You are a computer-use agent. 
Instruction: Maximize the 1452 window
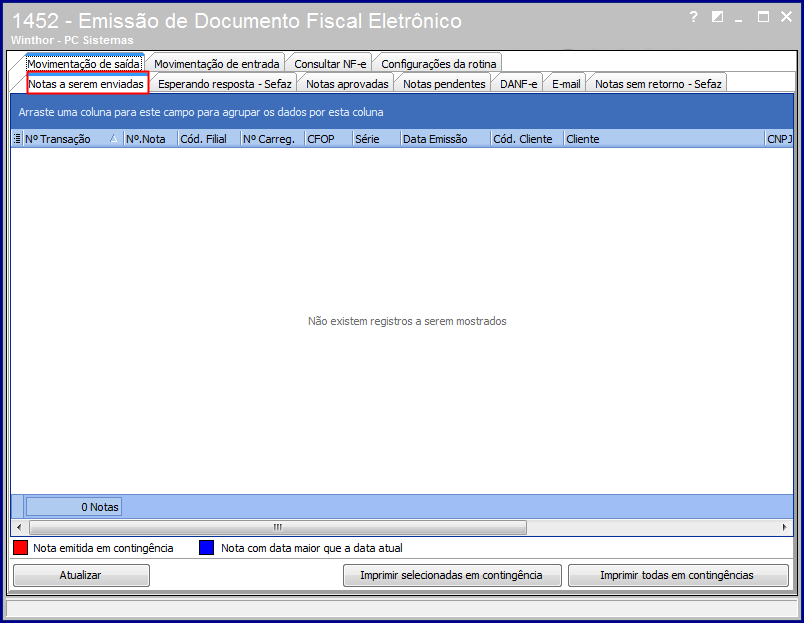[763, 17]
